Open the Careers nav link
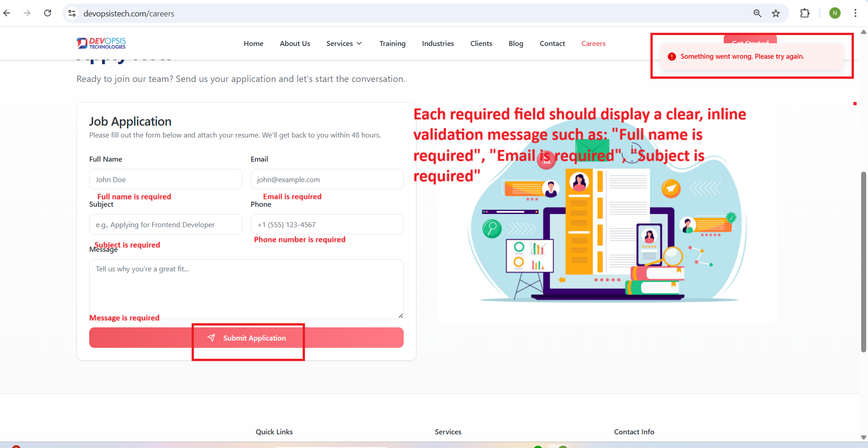The width and height of the screenshot is (868, 448). tap(593, 44)
